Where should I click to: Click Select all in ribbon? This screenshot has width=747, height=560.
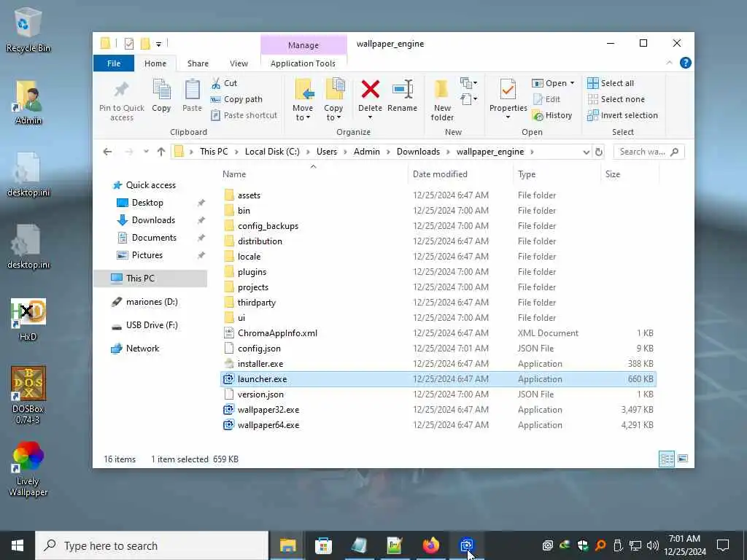click(x=611, y=83)
